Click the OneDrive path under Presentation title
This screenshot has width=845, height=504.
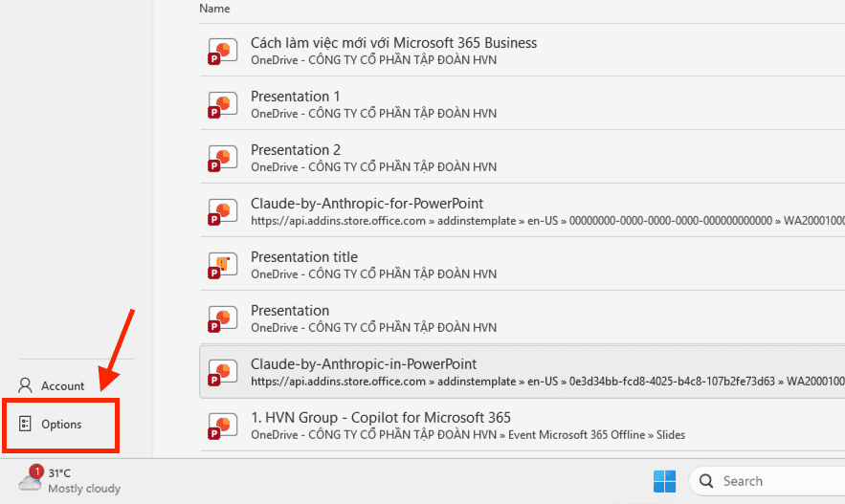click(x=373, y=274)
